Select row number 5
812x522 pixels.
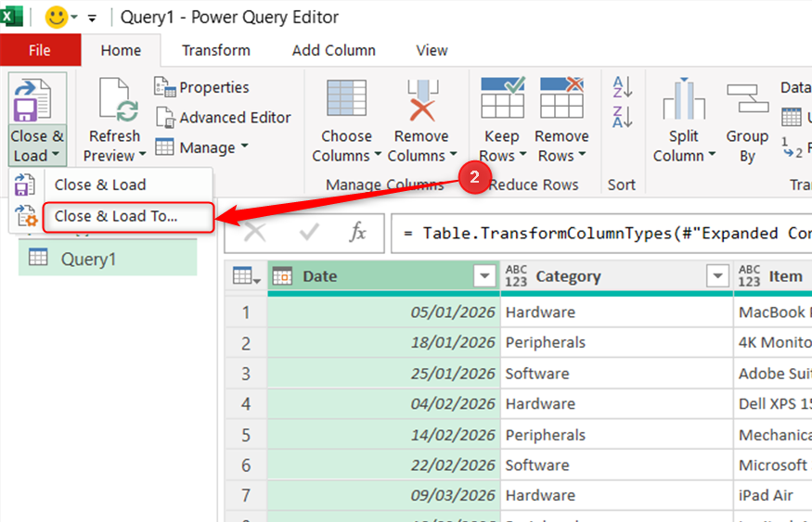click(x=246, y=435)
